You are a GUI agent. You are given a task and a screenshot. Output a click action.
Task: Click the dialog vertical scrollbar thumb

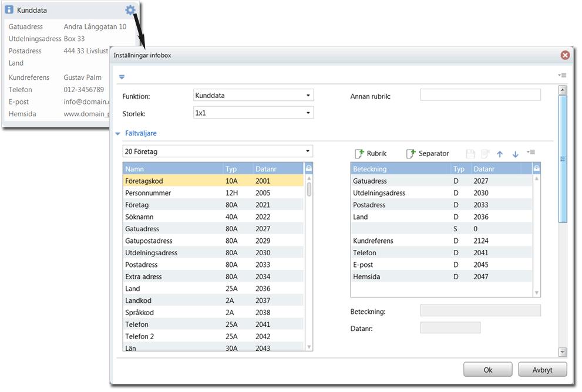click(563, 158)
